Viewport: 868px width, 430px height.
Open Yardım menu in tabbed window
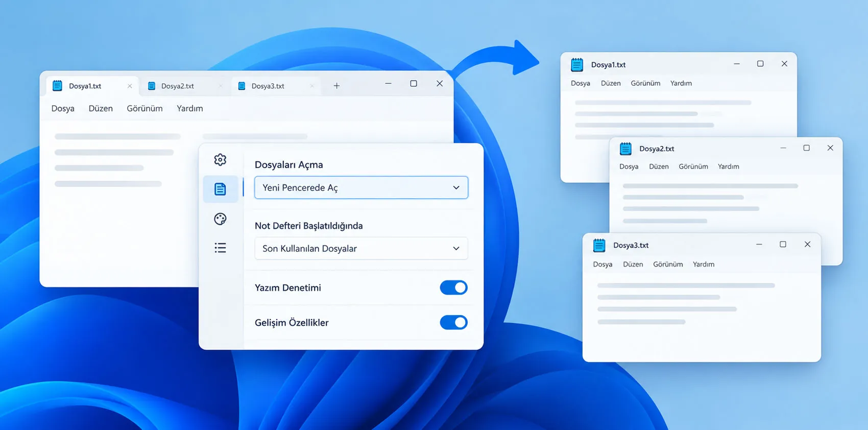pos(190,108)
